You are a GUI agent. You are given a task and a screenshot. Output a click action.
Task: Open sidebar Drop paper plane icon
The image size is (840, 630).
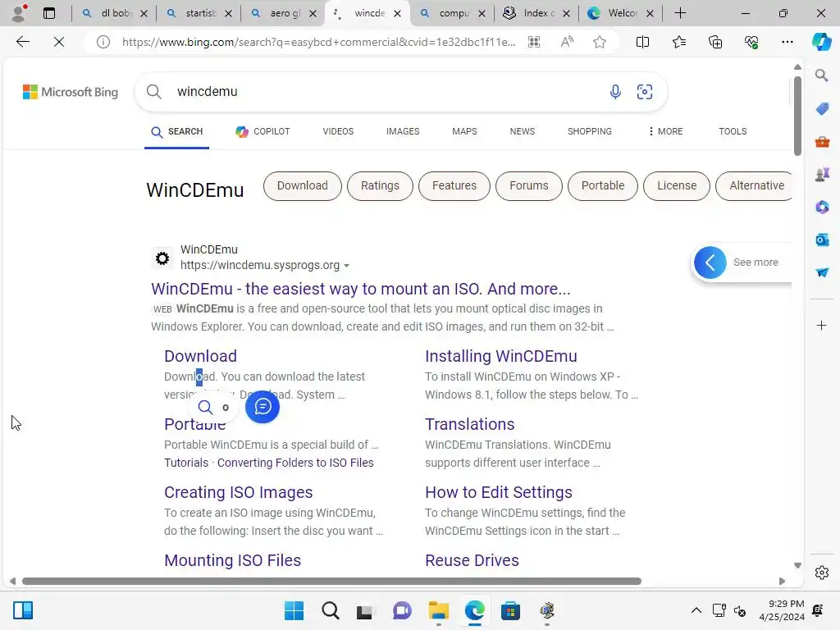(x=822, y=272)
